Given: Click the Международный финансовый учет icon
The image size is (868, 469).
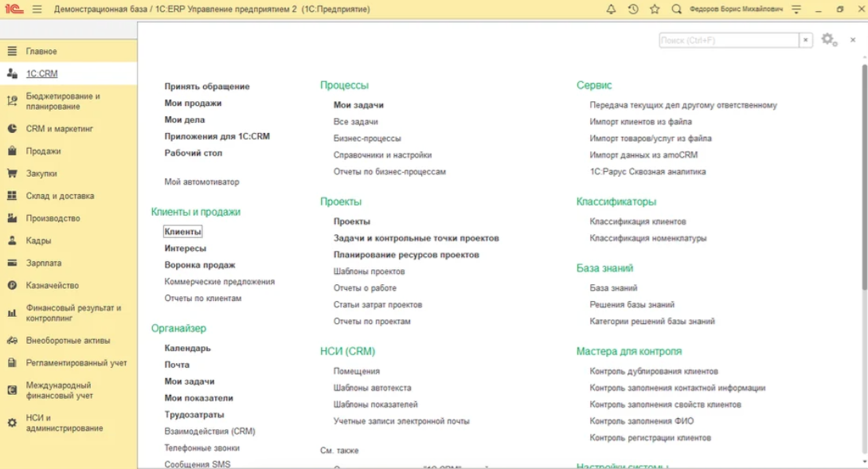Looking at the screenshot, I should (x=12, y=390).
